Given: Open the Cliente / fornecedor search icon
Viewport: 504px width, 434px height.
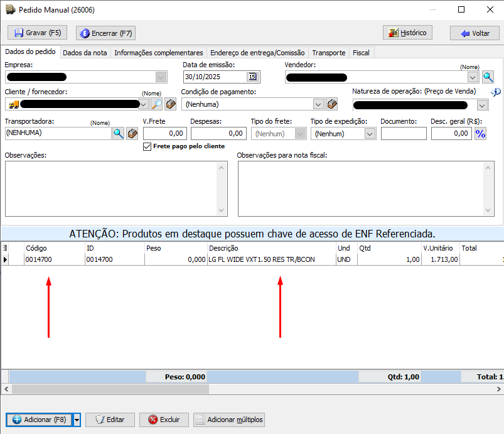Looking at the screenshot, I should pos(157,104).
